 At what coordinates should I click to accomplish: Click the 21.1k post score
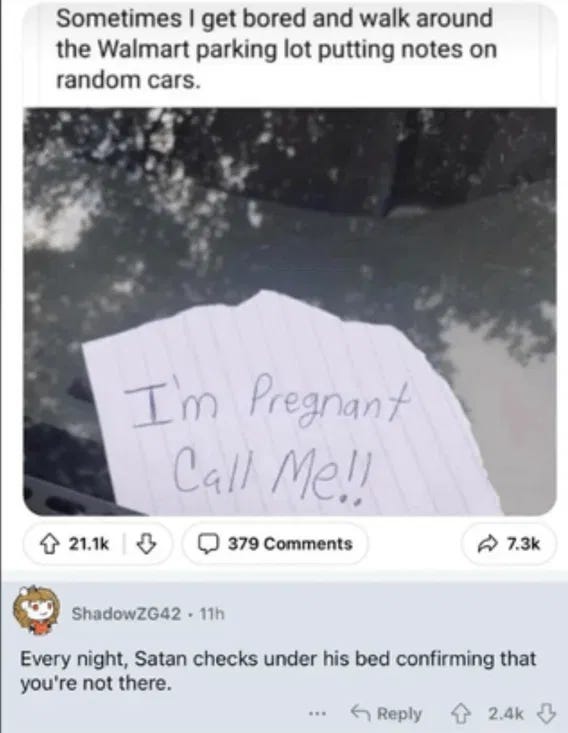tap(89, 544)
